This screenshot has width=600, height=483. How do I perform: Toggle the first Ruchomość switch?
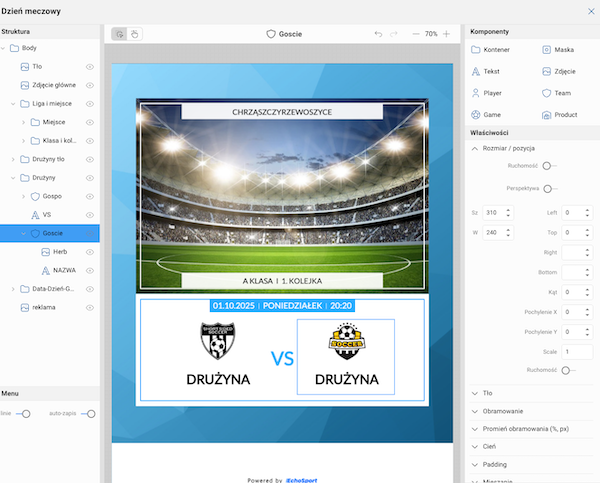(549, 166)
